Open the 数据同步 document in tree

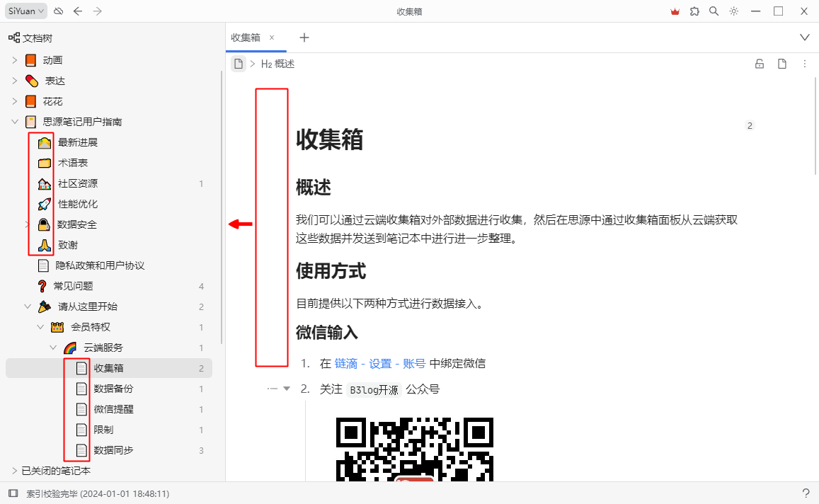(x=114, y=450)
